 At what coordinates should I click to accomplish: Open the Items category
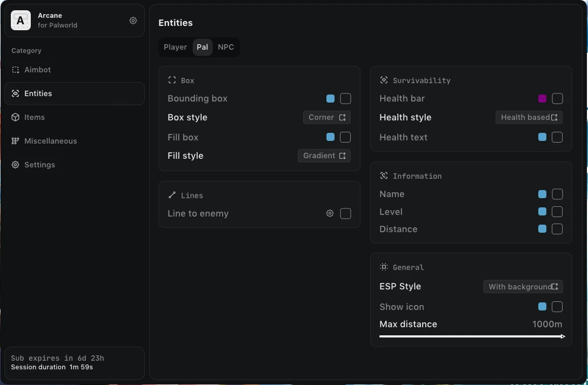tap(75, 117)
